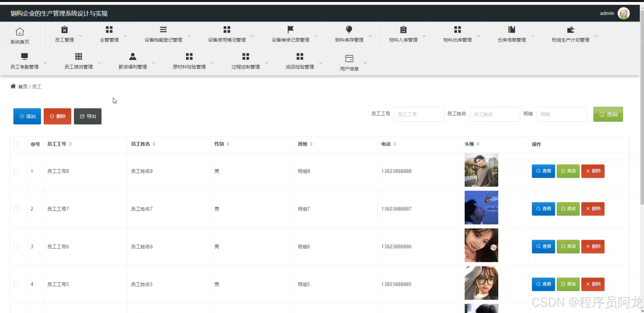This screenshot has width=644, height=313.
Task: Click the 物料库存管理 lightbulb icon
Action: click(349, 30)
